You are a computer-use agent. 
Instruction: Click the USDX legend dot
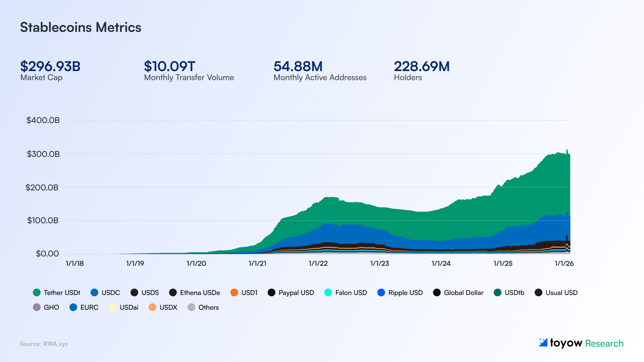pyautogui.click(x=152, y=307)
